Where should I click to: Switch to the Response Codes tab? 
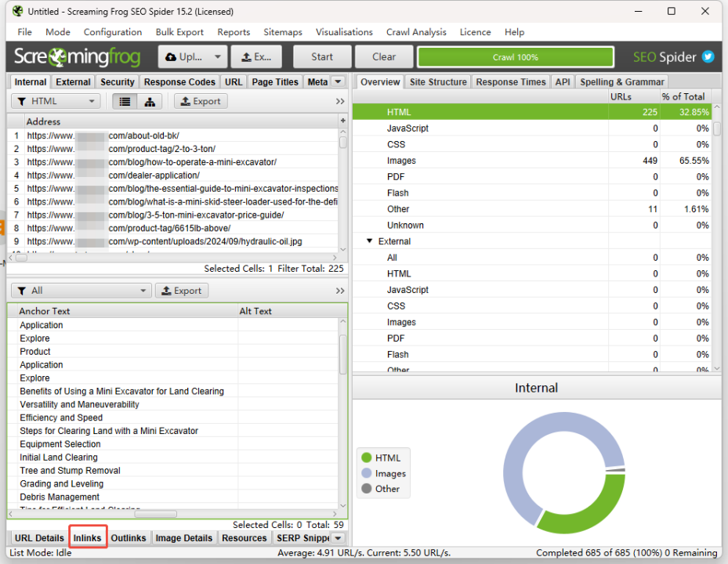(179, 81)
